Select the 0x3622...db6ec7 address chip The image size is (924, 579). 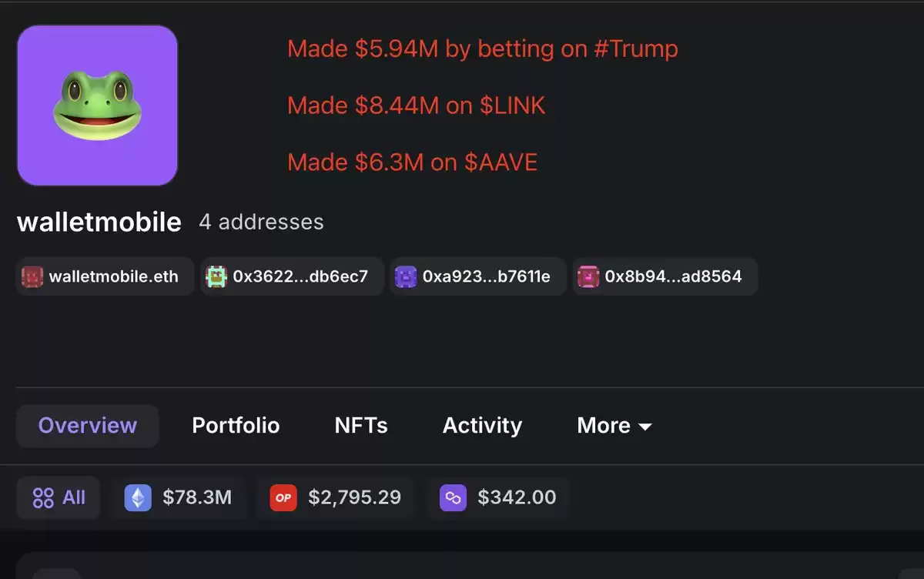click(x=293, y=276)
